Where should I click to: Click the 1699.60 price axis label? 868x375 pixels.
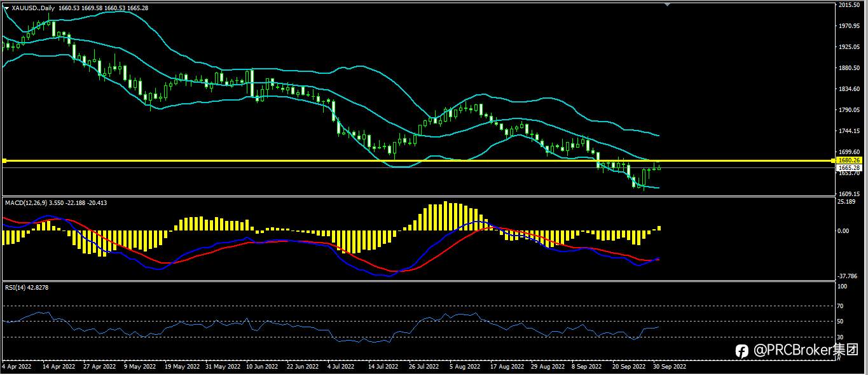click(x=850, y=152)
